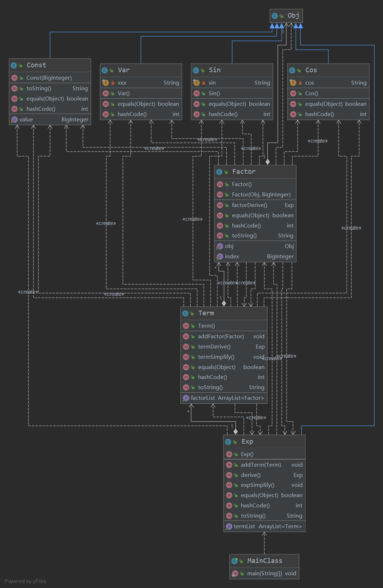The width and height of the screenshot is (383, 588).
Task: Click the method icon beside main(String[])
Action: point(235,573)
